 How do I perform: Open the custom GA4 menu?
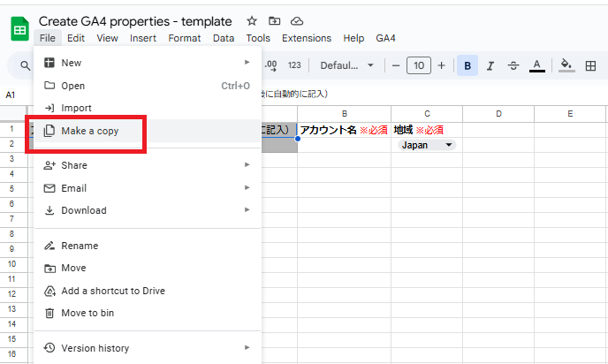pos(385,38)
